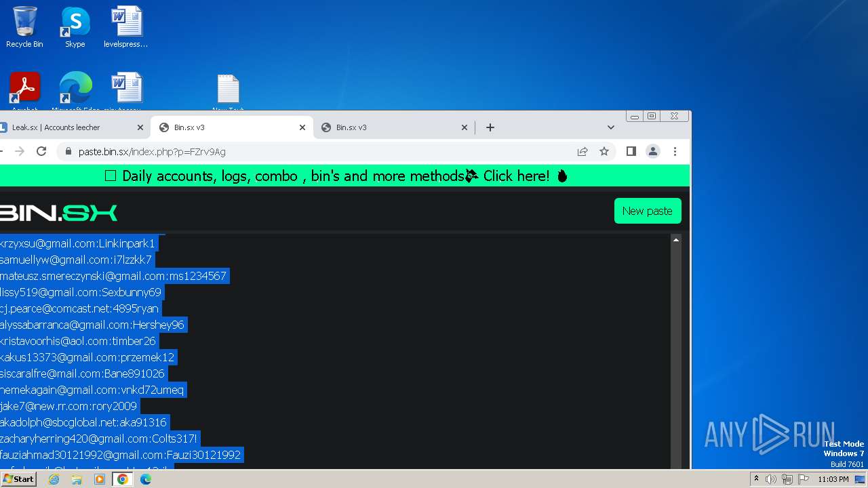Show hidden system tray icons

click(x=756, y=479)
